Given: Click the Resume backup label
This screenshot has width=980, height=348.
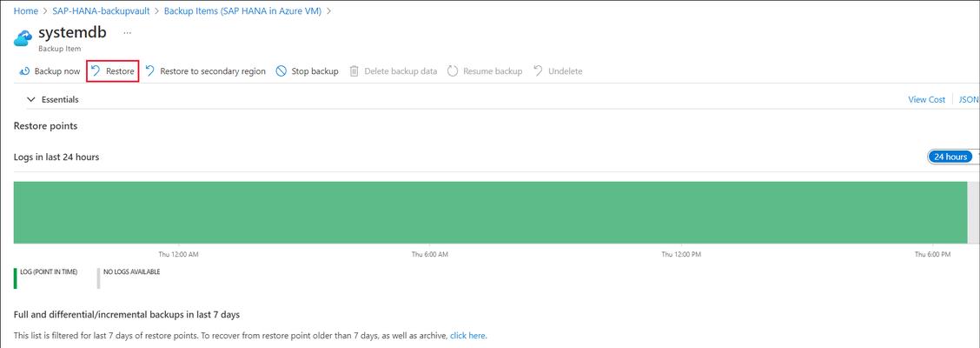Looking at the screenshot, I should pyautogui.click(x=493, y=71).
